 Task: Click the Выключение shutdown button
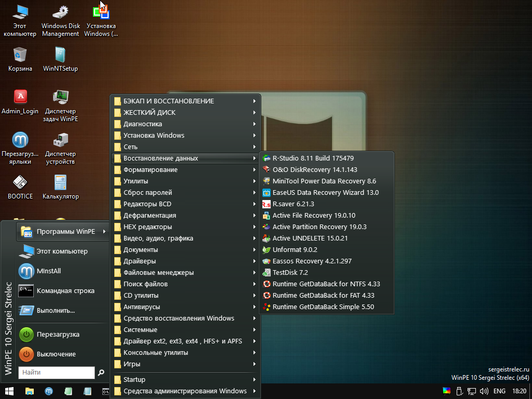point(63,354)
